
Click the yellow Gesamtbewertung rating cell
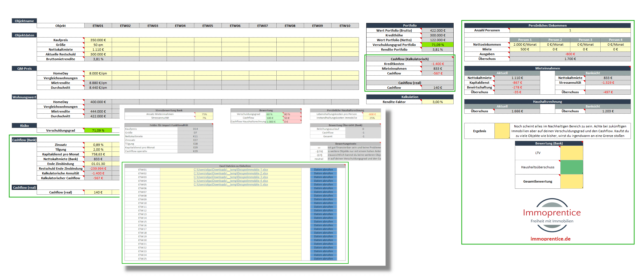[x=571, y=181]
